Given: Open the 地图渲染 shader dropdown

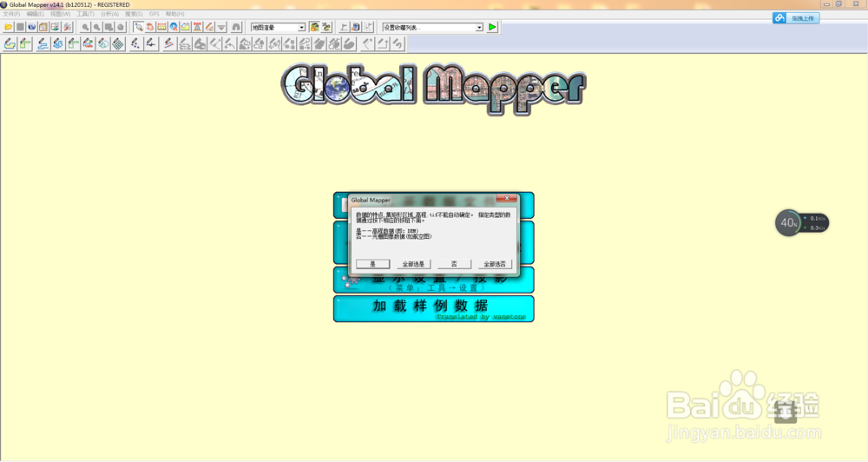Looking at the screenshot, I should [278, 27].
